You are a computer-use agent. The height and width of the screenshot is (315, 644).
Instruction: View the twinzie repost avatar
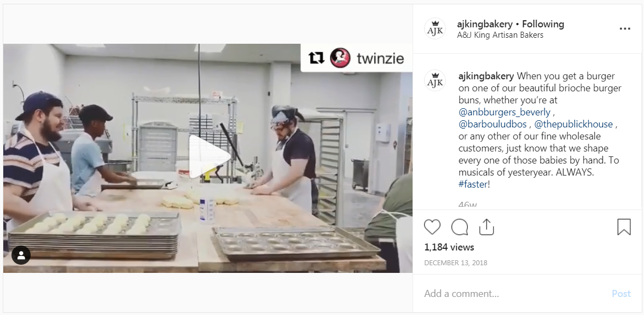tap(340, 58)
